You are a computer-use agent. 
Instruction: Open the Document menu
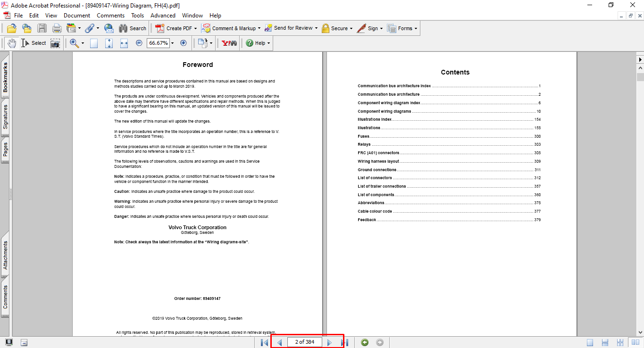[77, 16]
